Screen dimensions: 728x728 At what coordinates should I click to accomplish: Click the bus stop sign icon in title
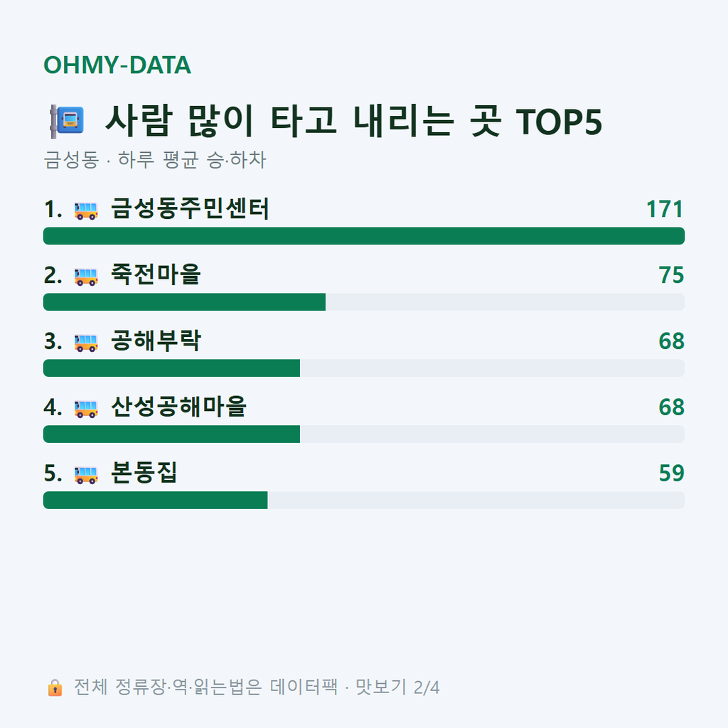[67, 121]
